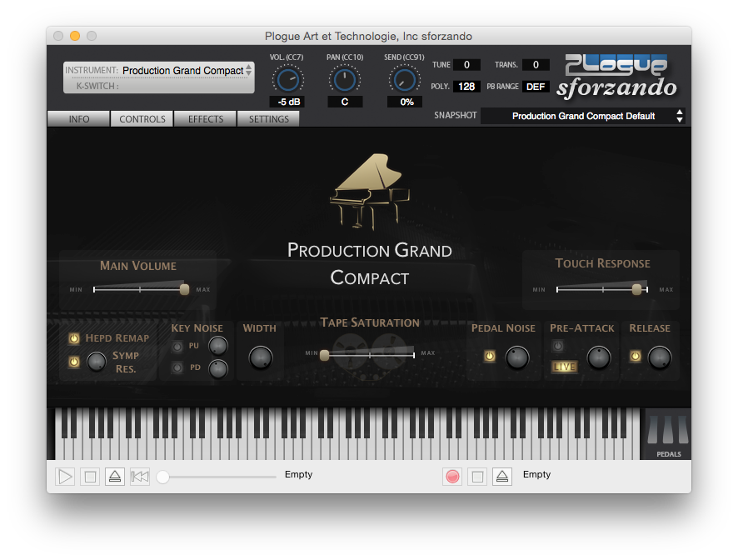Image resolution: width=738 pixels, height=560 pixels.
Task: Click the -5 dB volume readout
Action: point(288,102)
